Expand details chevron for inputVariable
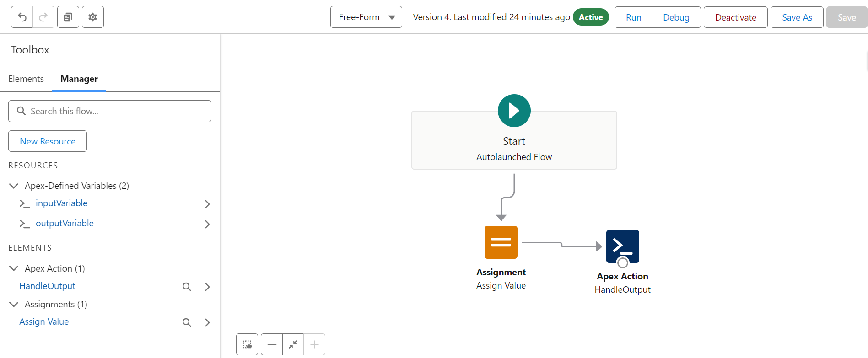 (x=207, y=204)
